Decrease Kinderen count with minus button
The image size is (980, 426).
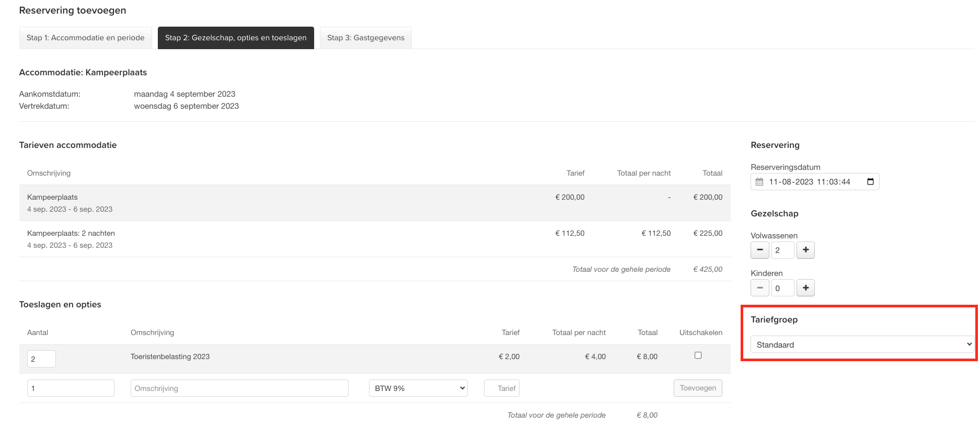[x=759, y=287]
